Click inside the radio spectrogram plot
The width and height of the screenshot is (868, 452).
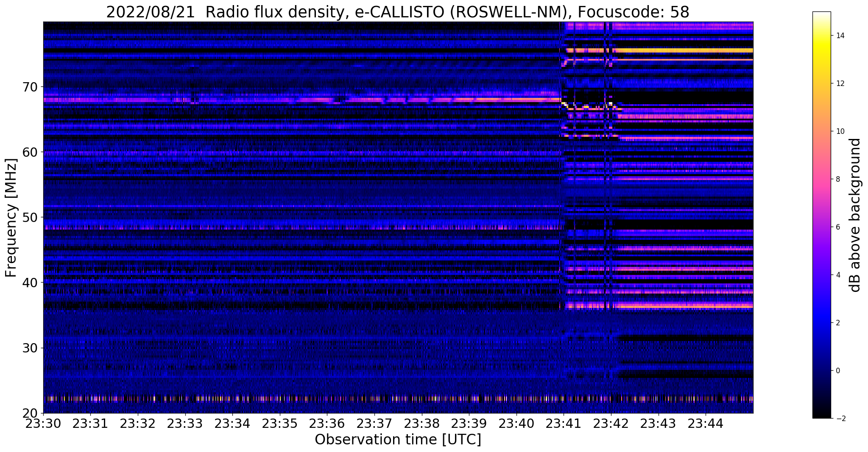coord(398,217)
